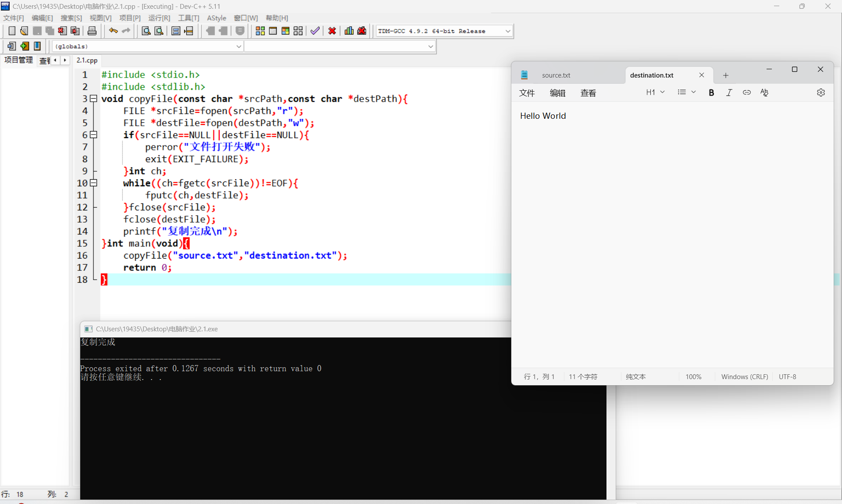The image size is (842, 504).
Task: Open the 运行[R] menu
Action: click(x=159, y=18)
